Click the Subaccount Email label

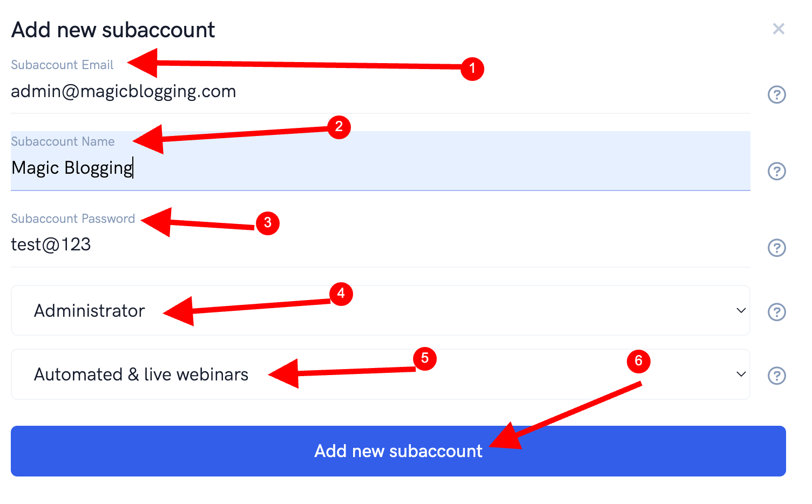click(x=62, y=65)
